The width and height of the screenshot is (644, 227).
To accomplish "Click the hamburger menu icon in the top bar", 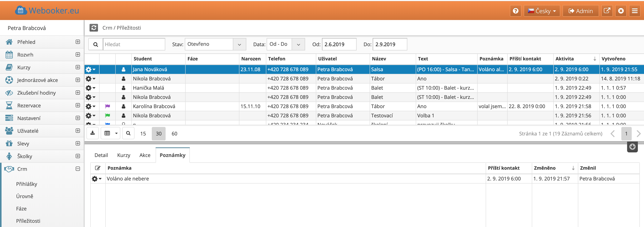I will [x=635, y=11].
